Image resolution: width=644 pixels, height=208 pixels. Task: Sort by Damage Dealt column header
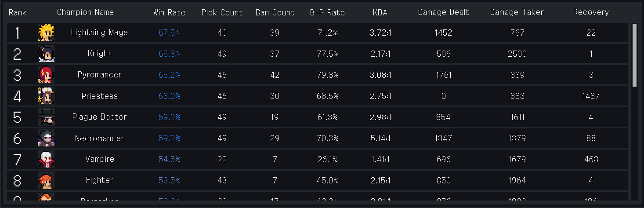[443, 12]
